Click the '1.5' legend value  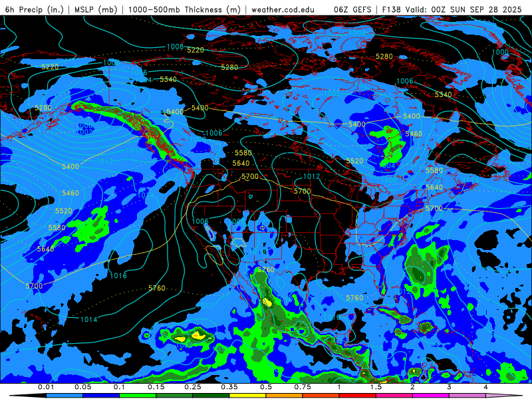376,387
